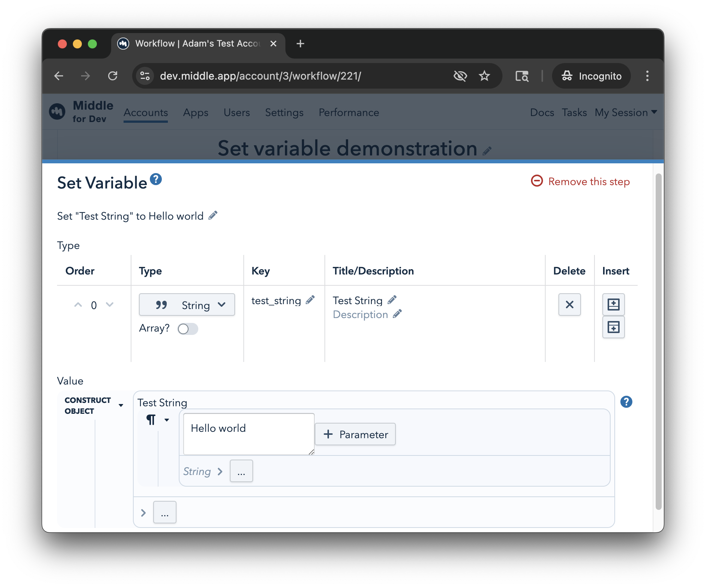
Task: Add a Parameter to Test String
Action: pyautogui.click(x=355, y=434)
